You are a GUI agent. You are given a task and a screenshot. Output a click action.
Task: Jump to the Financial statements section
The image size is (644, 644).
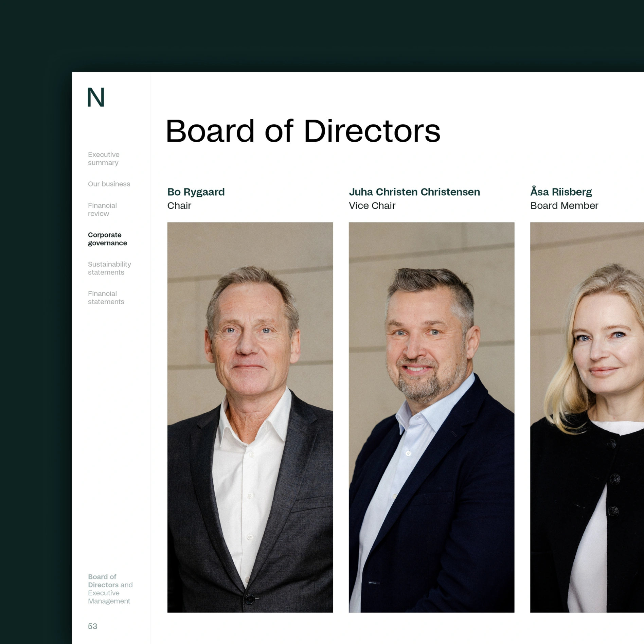click(x=106, y=298)
